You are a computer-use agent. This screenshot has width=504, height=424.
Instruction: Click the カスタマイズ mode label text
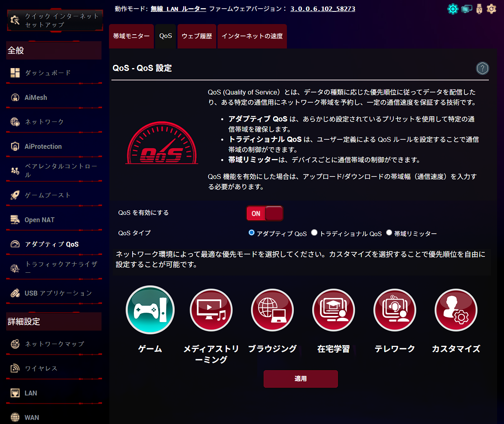456,349
